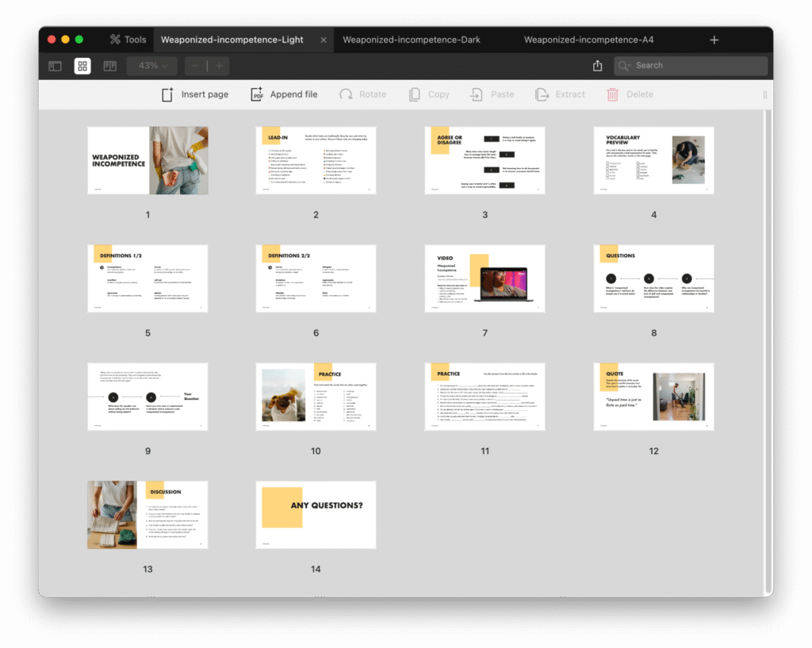Select the page 7 Video slide thumbnail

pyautogui.click(x=485, y=278)
